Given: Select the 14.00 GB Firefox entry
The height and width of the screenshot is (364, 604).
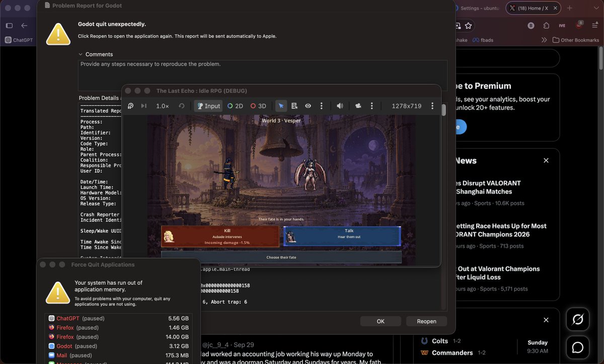Looking at the screenshot, I should pyautogui.click(x=118, y=337).
